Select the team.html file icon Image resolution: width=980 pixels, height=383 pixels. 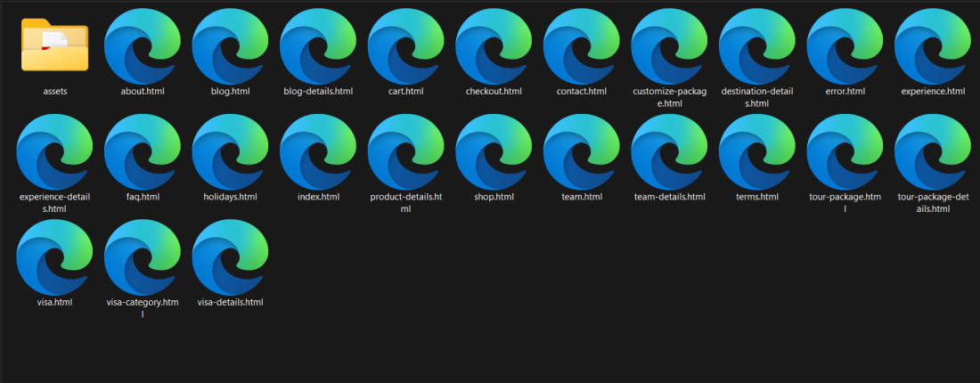(x=582, y=151)
